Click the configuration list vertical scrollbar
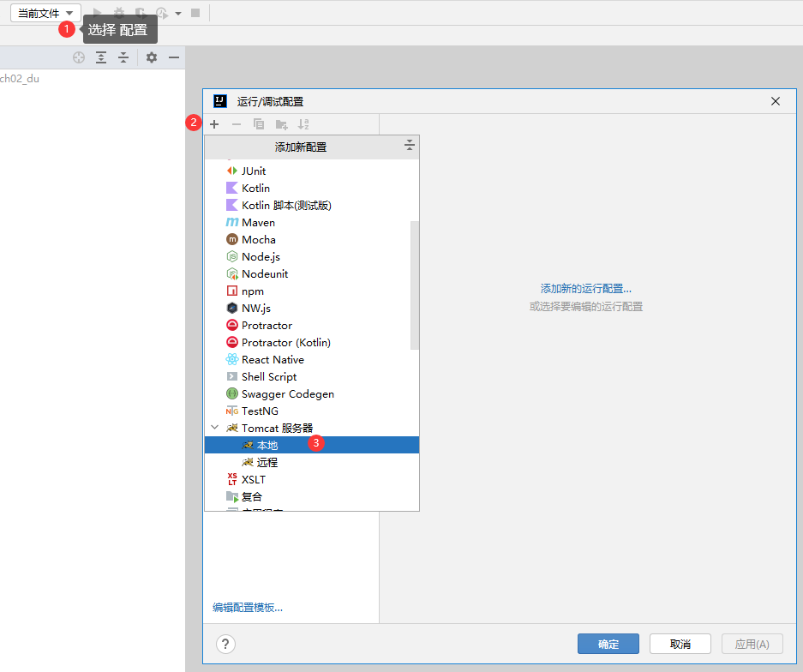The width and height of the screenshot is (803, 672). point(415,285)
